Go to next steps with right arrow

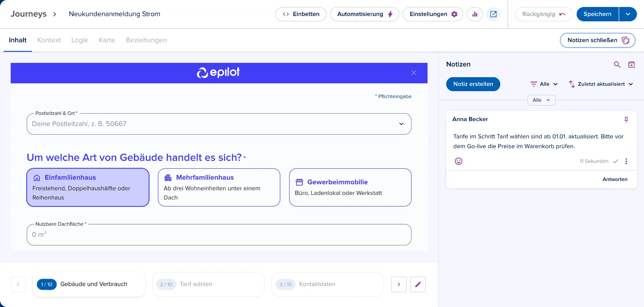(399, 284)
